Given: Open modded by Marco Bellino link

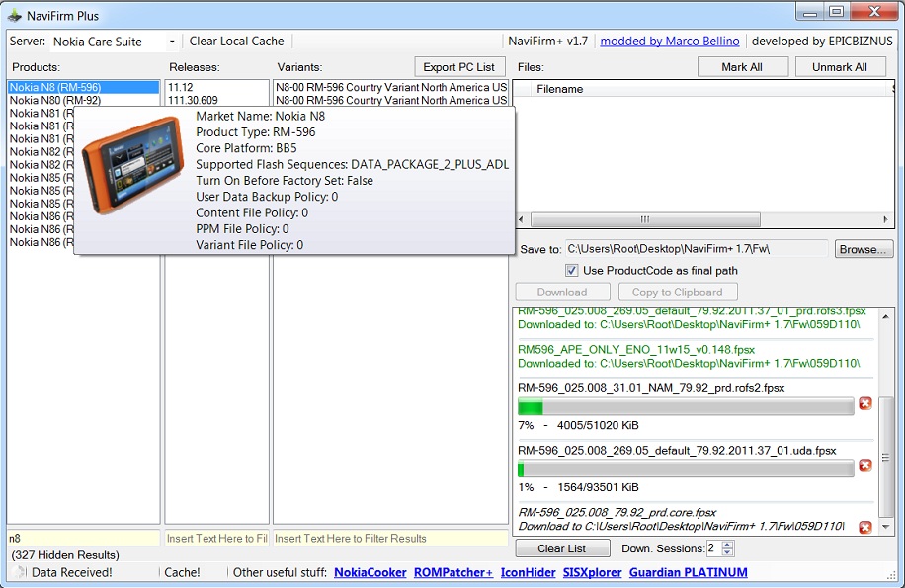Looking at the screenshot, I should coord(670,41).
